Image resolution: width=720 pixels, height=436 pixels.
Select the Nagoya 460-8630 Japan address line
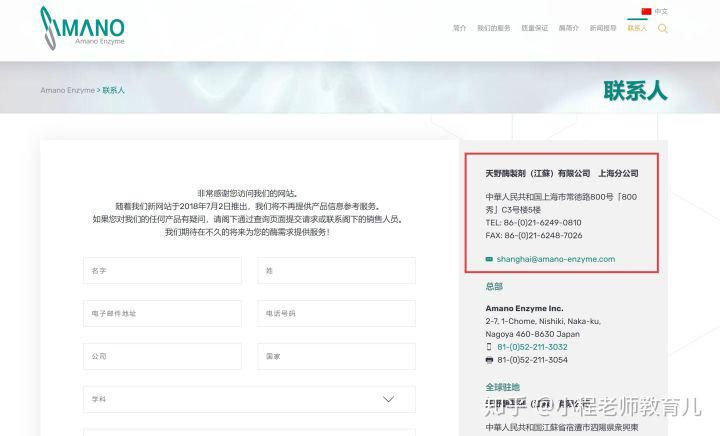coord(532,334)
